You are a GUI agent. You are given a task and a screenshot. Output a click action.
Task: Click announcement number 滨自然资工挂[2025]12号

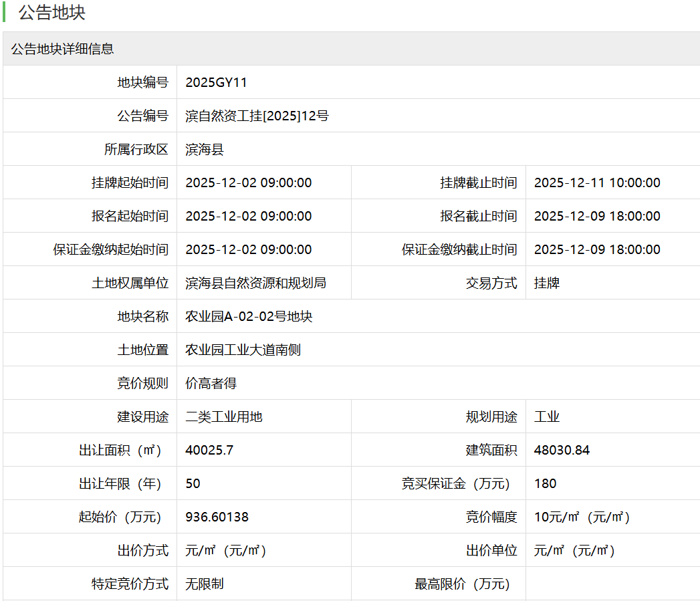click(x=257, y=116)
